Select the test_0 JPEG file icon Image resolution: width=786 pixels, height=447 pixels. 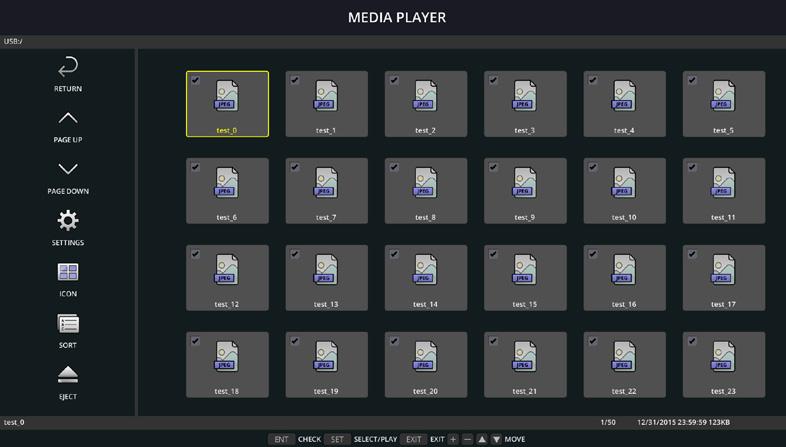point(227,96)
